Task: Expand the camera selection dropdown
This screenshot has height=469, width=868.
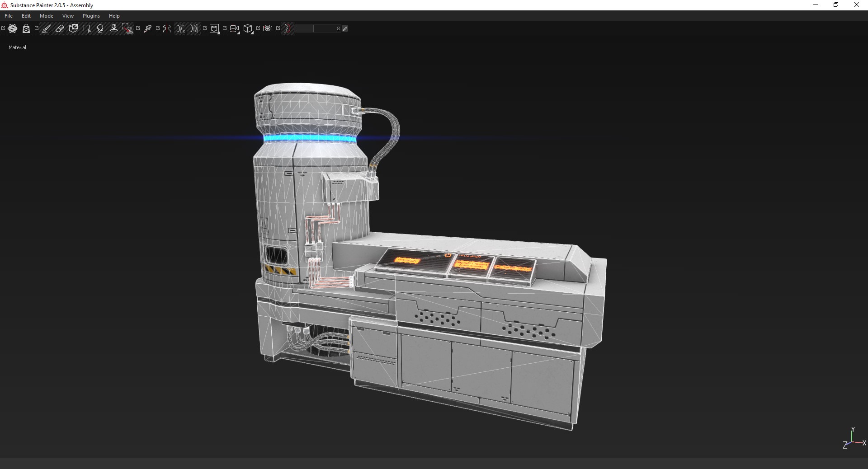Action: (x=235, y=29)
